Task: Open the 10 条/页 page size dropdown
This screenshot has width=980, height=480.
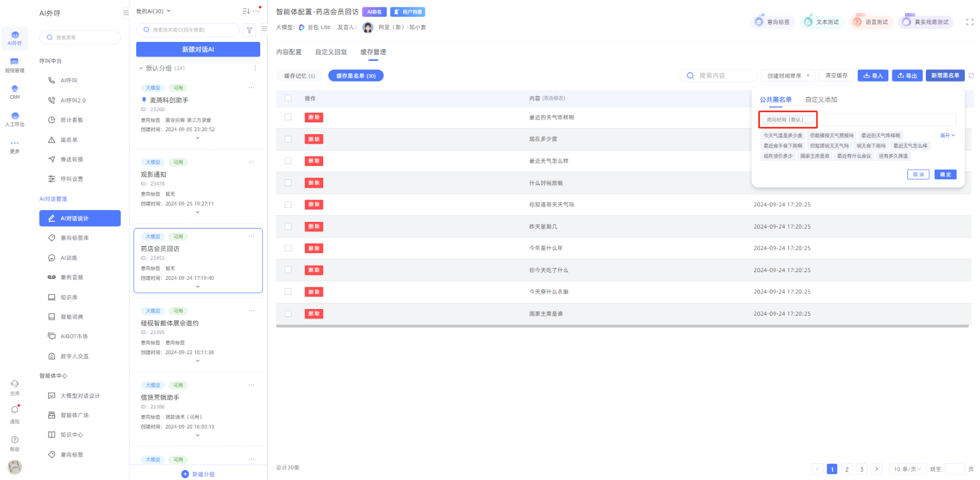Action: tap(907, 469)
